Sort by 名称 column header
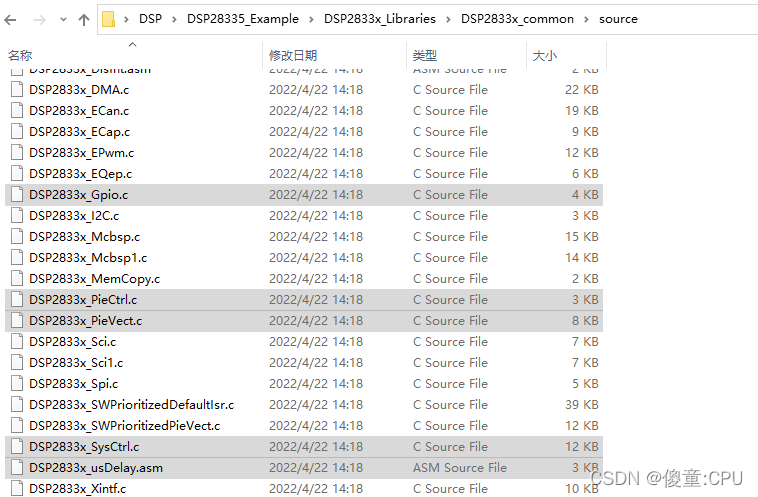This screenshot has width=758, height=497. (20, 56)
